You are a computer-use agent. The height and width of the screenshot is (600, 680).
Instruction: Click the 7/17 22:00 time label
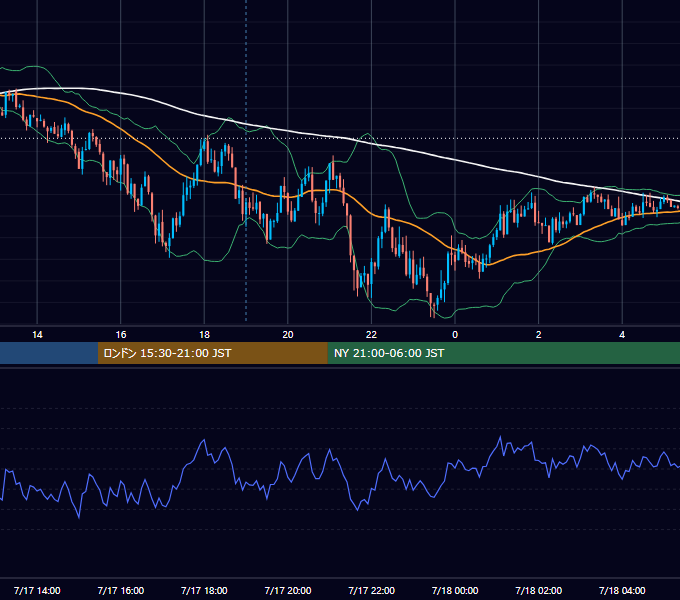tap(372, 590)
